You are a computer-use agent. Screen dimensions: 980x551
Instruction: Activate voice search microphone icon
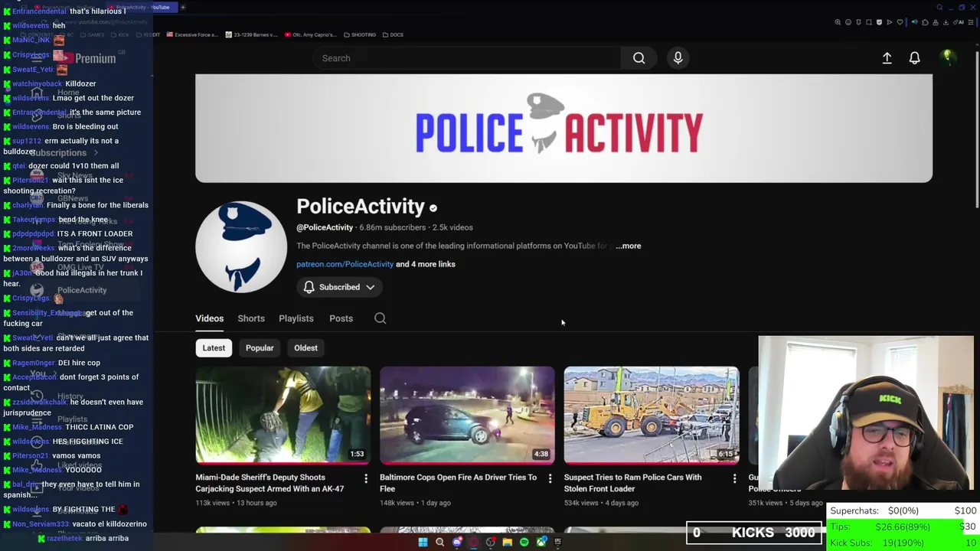pos(678,58)
